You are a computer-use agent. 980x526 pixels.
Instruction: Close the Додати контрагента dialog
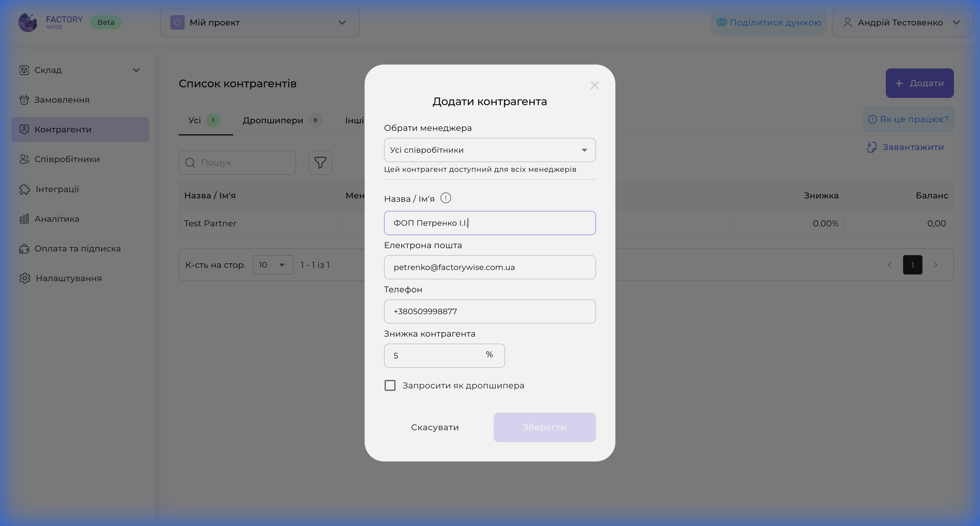[594, 85]
